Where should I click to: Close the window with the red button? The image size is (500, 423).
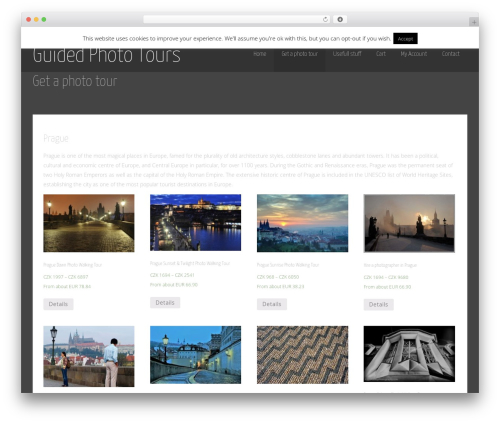(x=29, y=20)
